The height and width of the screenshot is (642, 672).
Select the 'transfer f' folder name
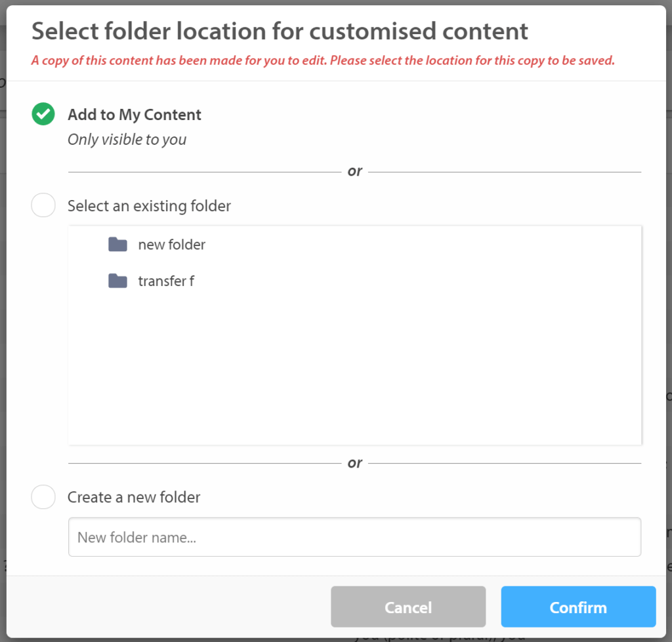[x=166, y=281]
